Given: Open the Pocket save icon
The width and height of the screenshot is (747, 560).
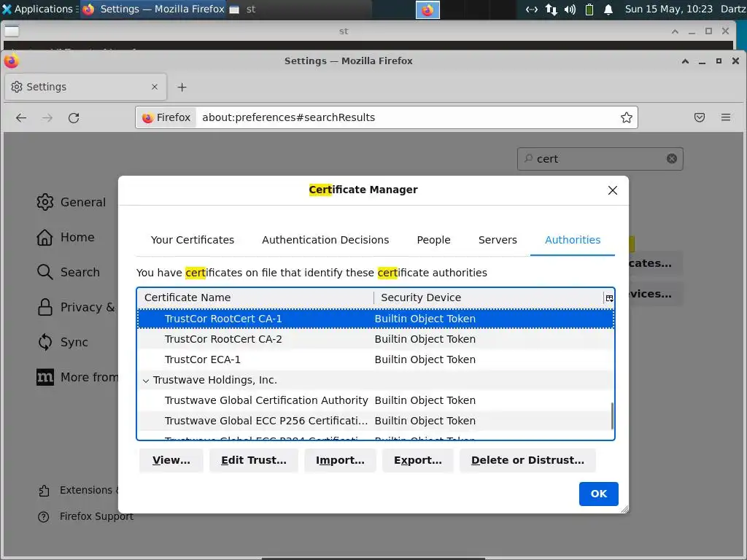Looking at the screenshot, I should pyautogui.click(x=699, y=117).
